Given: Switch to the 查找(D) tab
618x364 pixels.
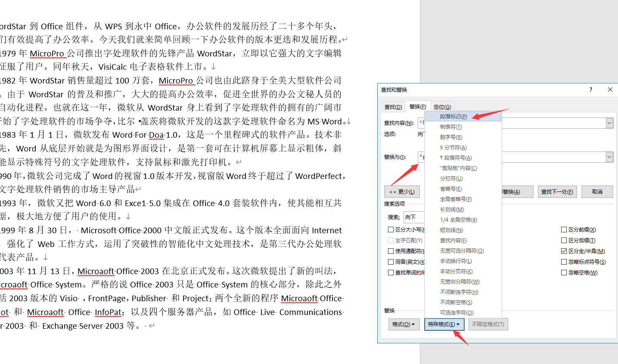Looking at the screenshot, I should (393, 107).
